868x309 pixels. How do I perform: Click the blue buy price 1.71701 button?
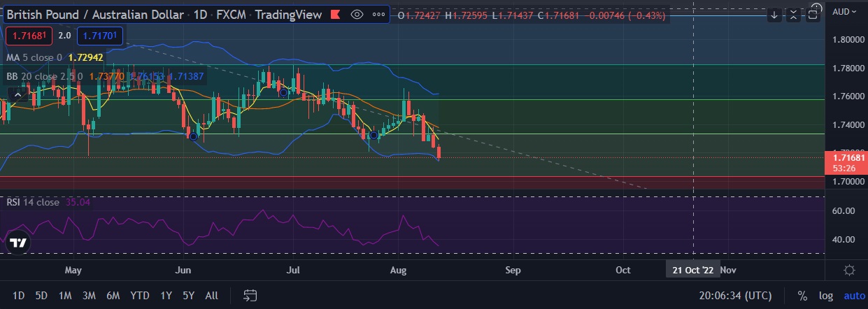coord(100,35)
